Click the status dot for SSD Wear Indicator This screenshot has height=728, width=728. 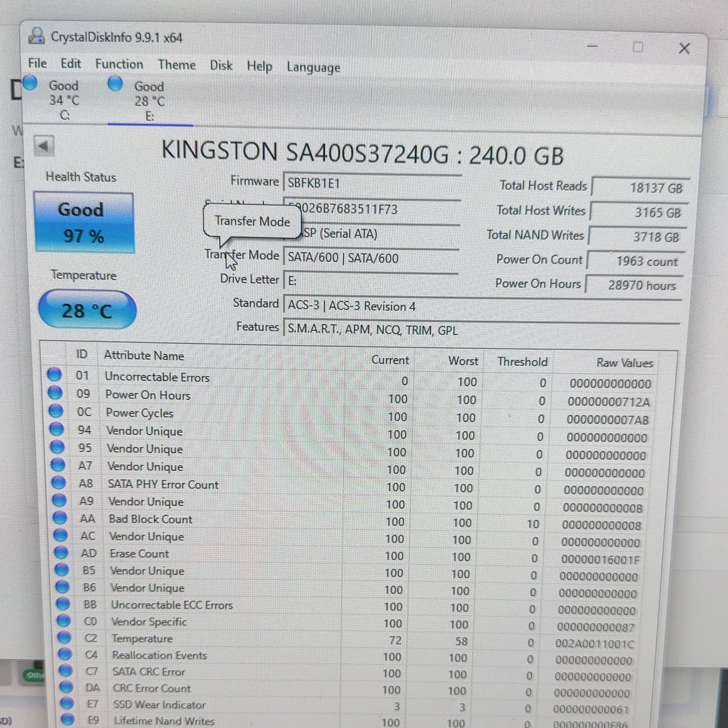(x=66, y=704)
